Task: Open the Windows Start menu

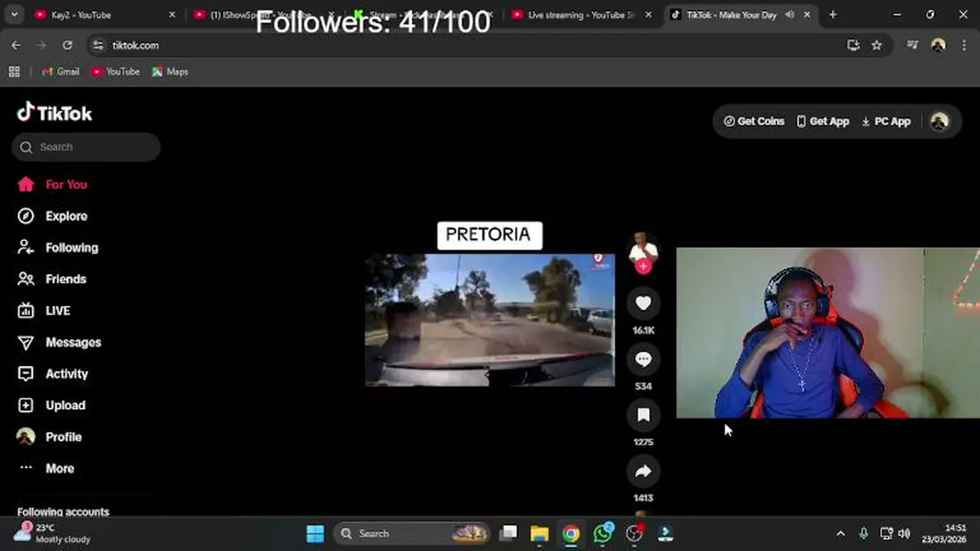Action: click(x=315, y=533)
